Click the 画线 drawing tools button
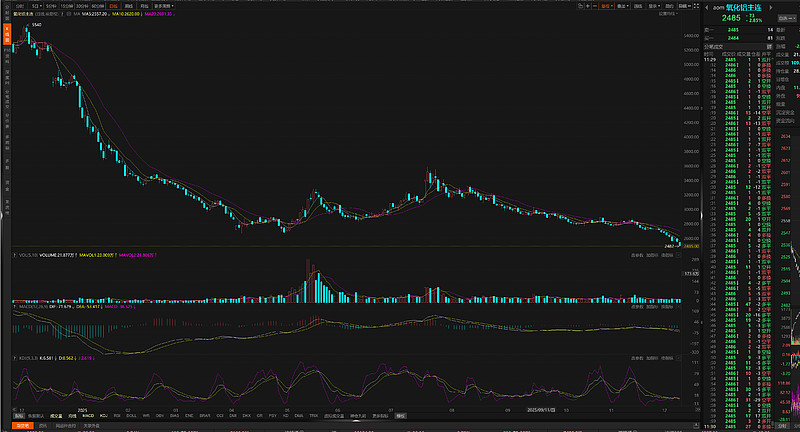Screen dimensions: 800x432 coord(638,6)
